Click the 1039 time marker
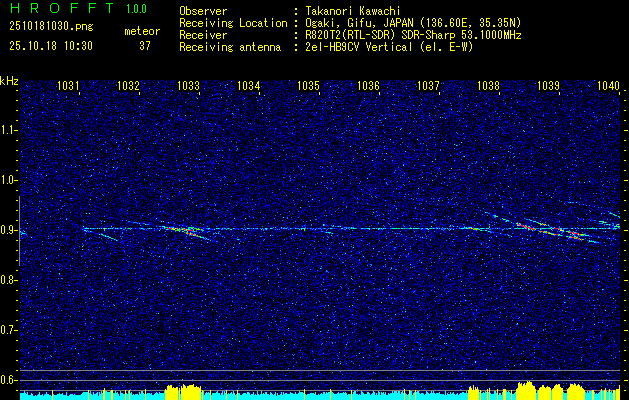Image resolution: width=629 pixels, height=400 pixels. (548, 85)
